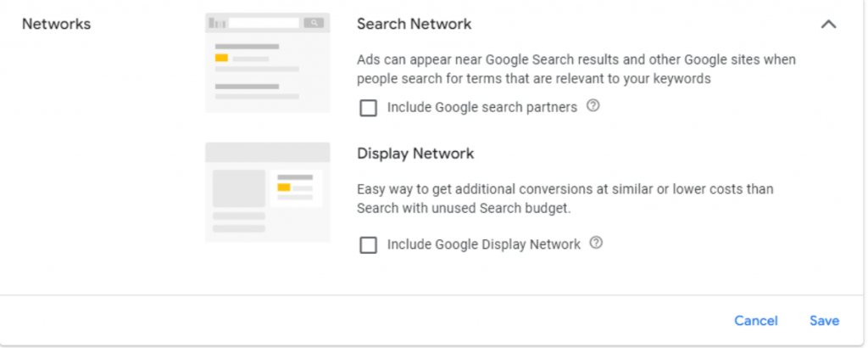Click the Search Network heading
Viewport: 868px width, 348px height.
tap(414, 24)
